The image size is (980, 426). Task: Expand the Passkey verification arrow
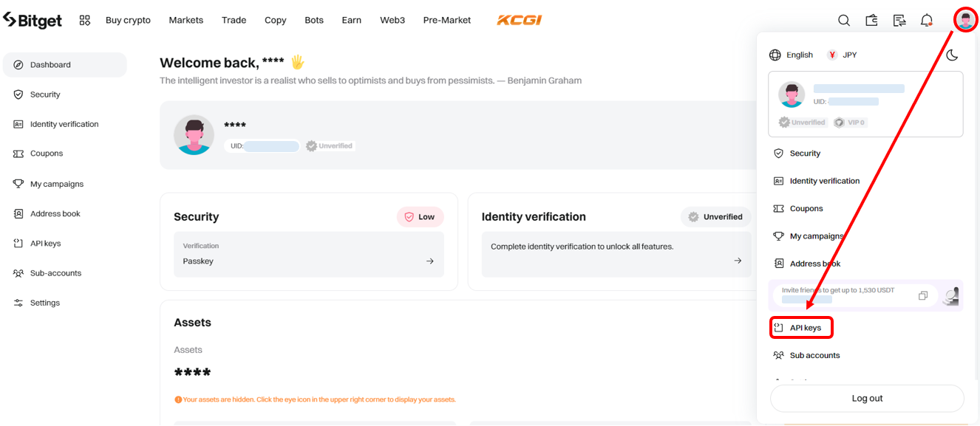[429, 261]
